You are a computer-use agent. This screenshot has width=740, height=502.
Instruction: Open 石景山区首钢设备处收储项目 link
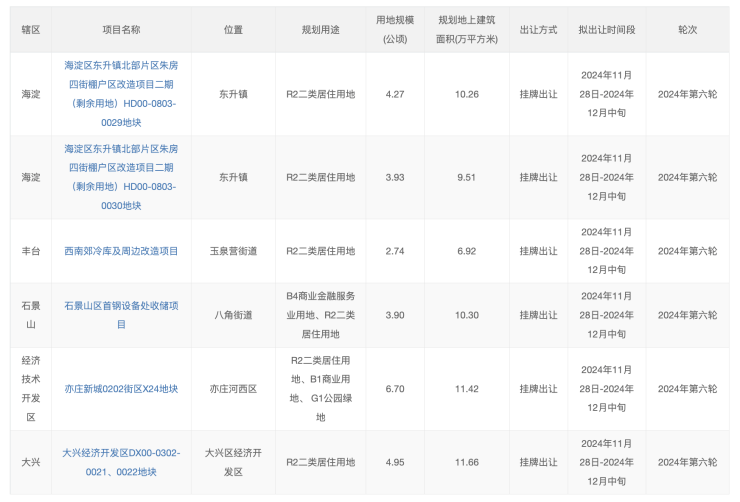pos(121,314)
